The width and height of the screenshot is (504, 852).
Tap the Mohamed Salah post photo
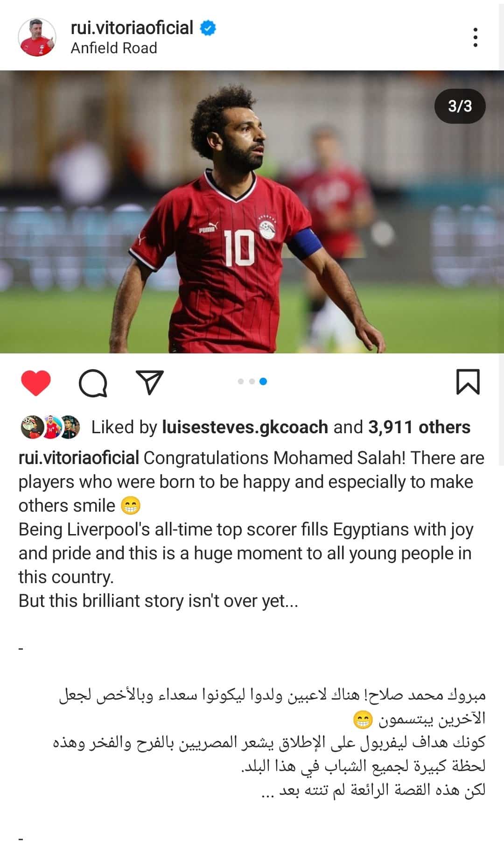click(x=252, y=211)
